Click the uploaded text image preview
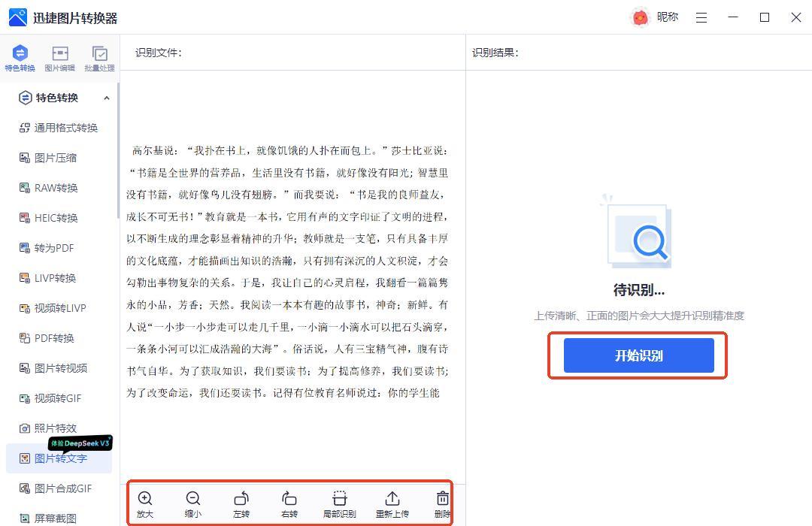 click(x=287, y=271)
